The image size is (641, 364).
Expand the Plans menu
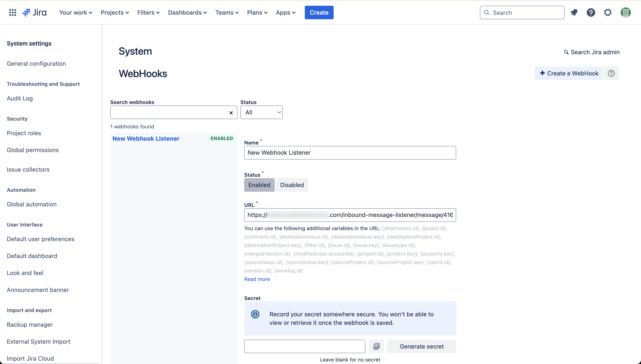point(257,13)
